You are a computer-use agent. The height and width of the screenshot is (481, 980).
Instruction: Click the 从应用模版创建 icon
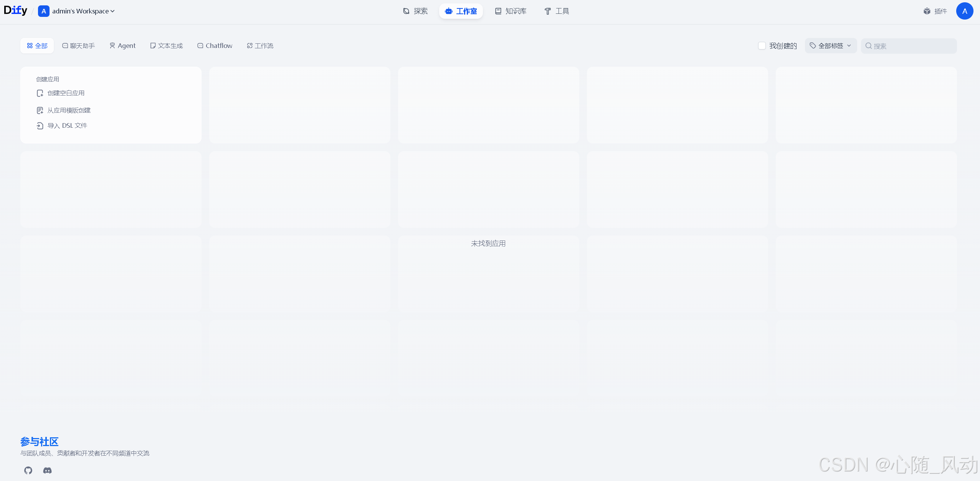[x=40, y=110]
